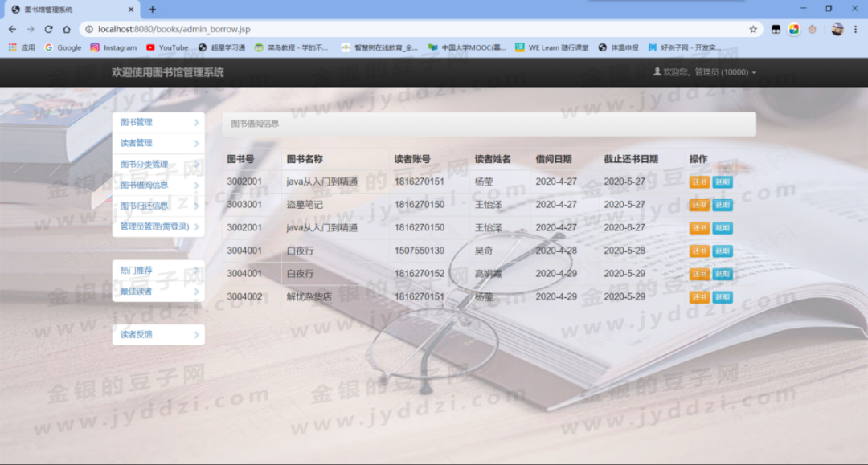
Task: Open 热门推荐 in the sidebar
Action: click(x=159, y=271)
